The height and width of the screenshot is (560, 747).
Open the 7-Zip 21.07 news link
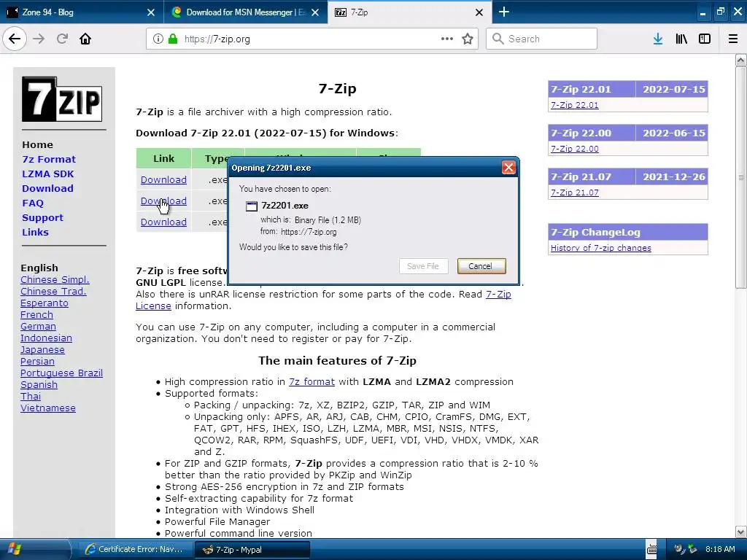click(575, 192)
